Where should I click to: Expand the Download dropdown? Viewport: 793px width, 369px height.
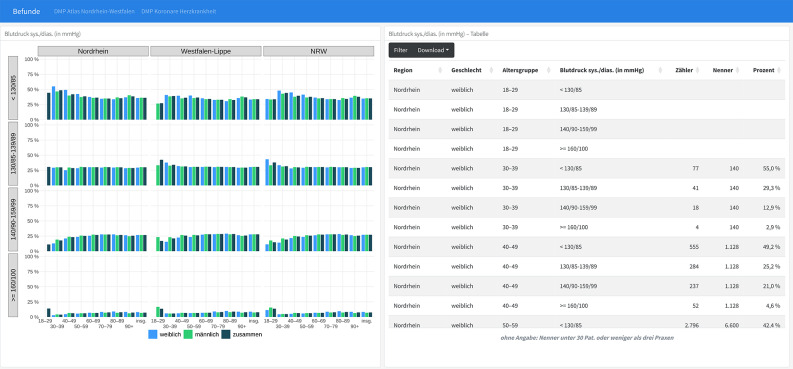tap(433, 50)
